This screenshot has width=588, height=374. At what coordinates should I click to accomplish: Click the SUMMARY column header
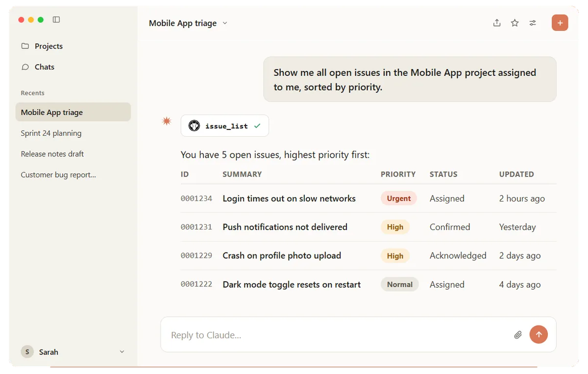[x=242, y=174]
